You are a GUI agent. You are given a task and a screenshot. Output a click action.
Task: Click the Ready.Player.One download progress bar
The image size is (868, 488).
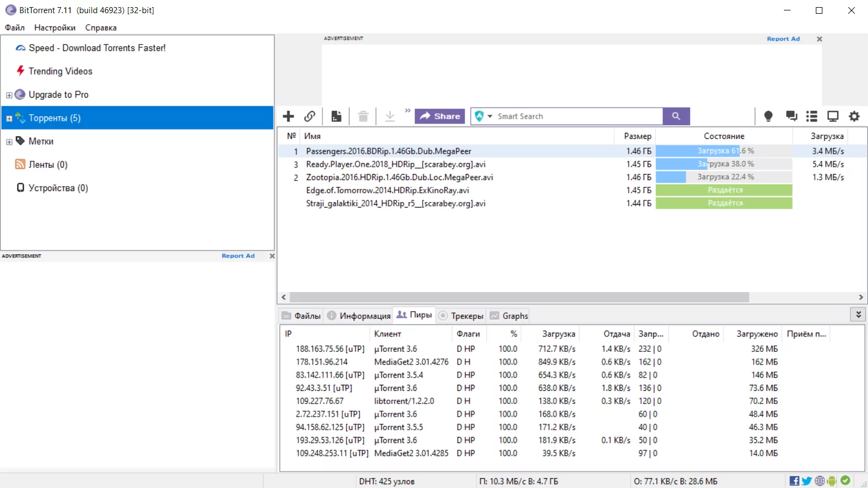(x=724, y=164)
